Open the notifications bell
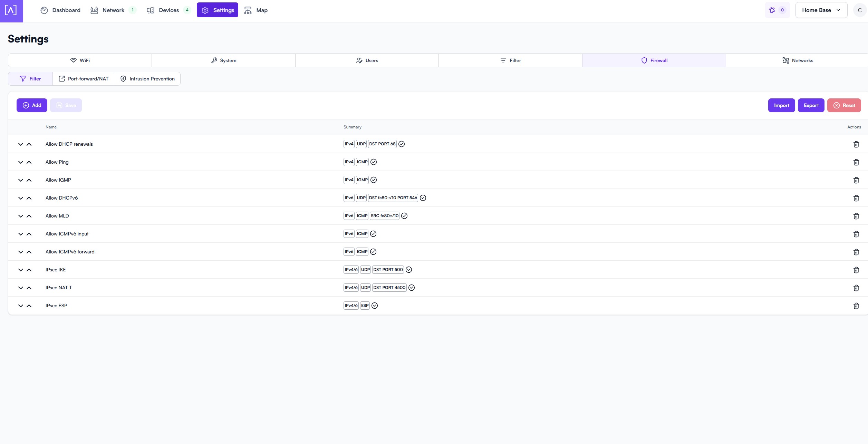The height and width of the screenshot is (444, 868). [x=772, y=10]
